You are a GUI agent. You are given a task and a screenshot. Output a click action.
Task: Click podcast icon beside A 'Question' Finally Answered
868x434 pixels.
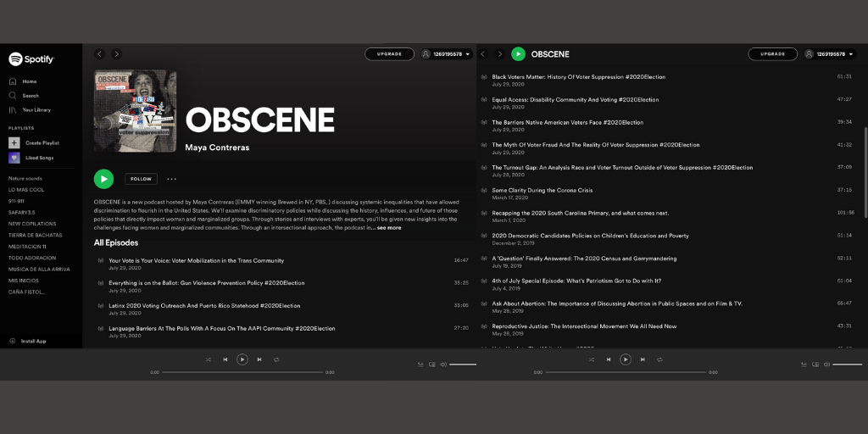[484, 258]
